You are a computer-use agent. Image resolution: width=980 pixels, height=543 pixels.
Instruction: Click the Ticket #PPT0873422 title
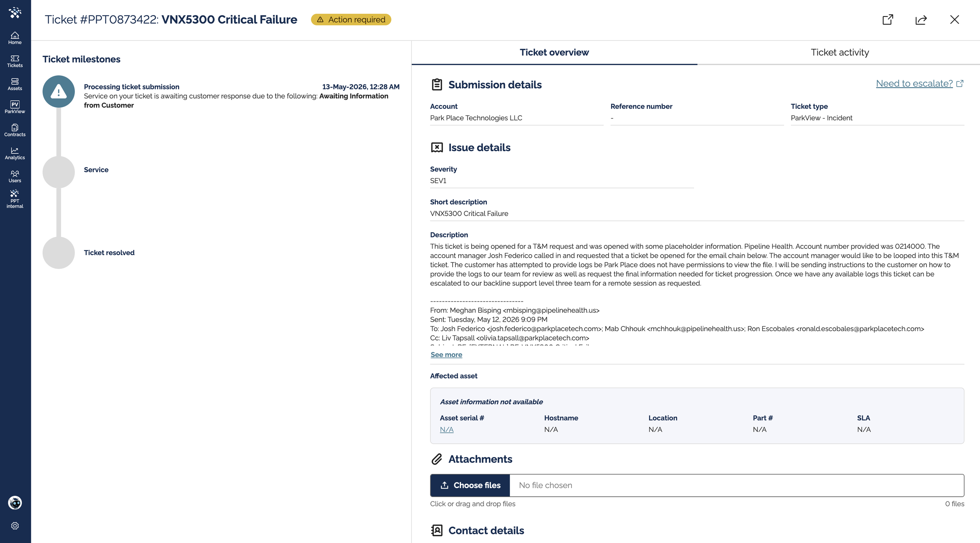171,20
